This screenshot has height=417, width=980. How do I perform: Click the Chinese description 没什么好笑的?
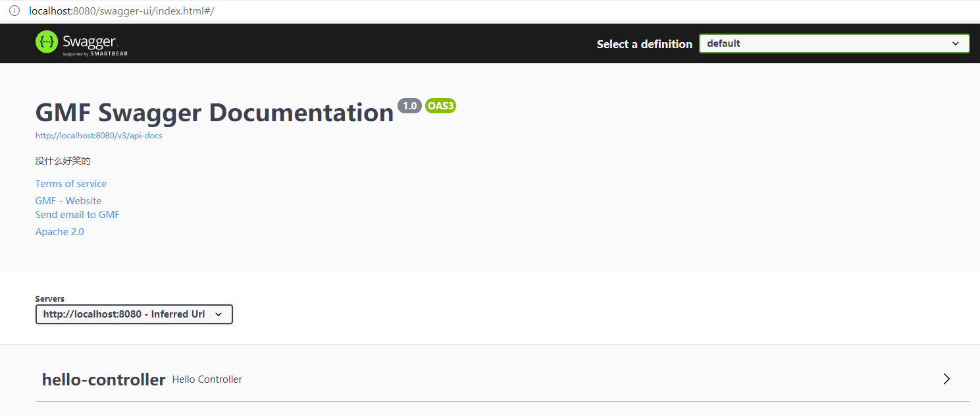pos(63,161)
